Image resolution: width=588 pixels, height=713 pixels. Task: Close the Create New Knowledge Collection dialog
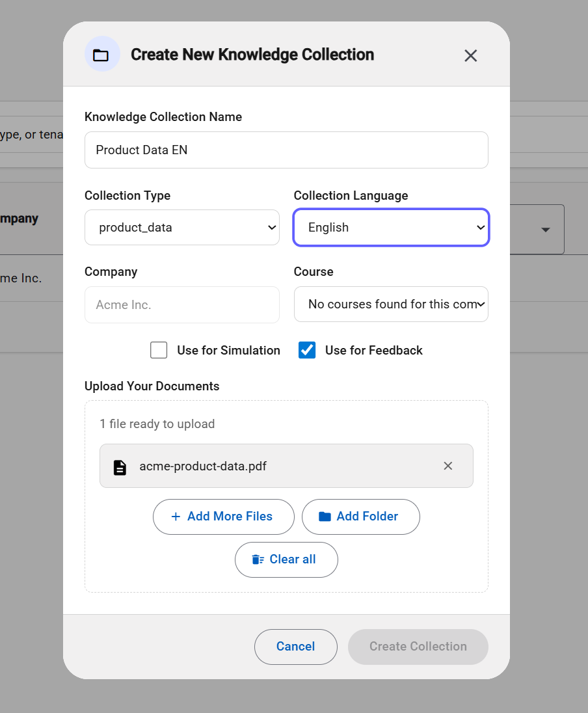pos(471,55)
